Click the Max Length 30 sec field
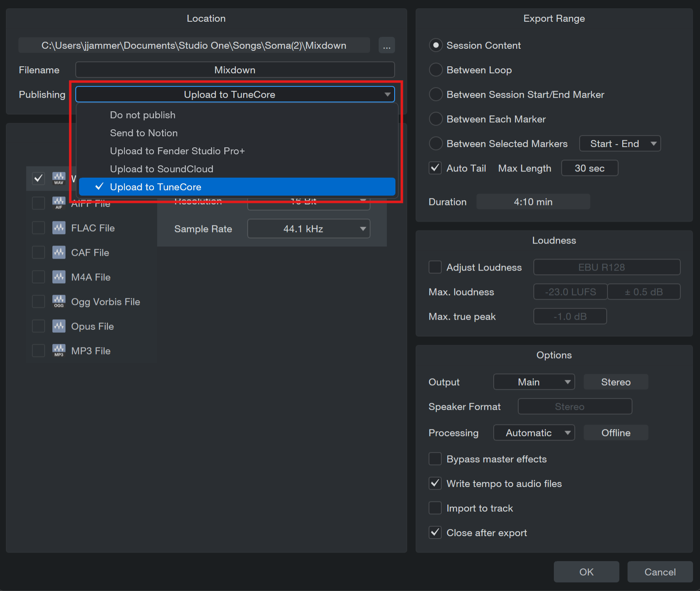This screenshot has height=591, width=700. tap(589, 168)
